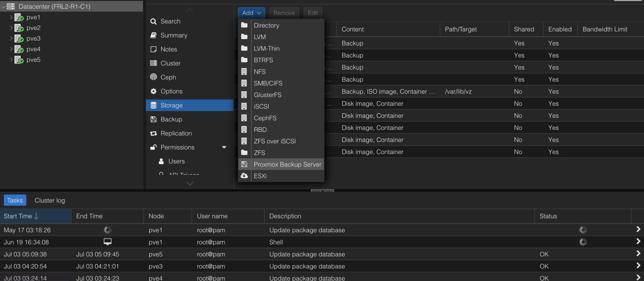
Task: Click the bottom panel collapse handle
Action: pos(322,191)
